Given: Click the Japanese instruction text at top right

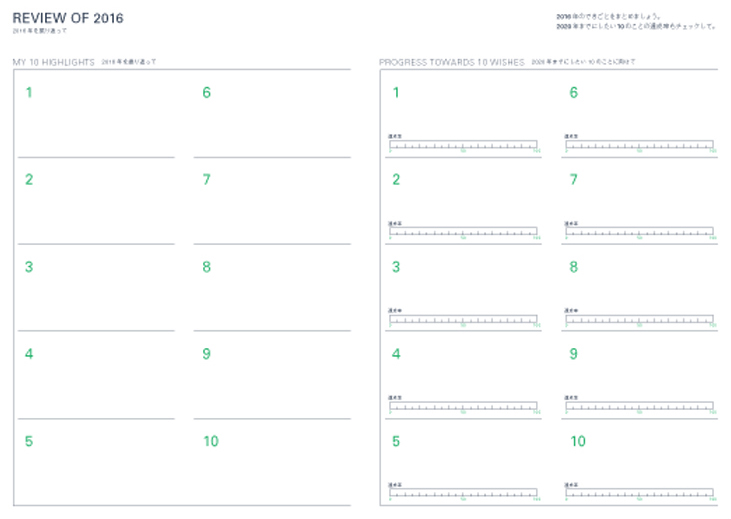Looking at the screenshot, I should point(636,22).
